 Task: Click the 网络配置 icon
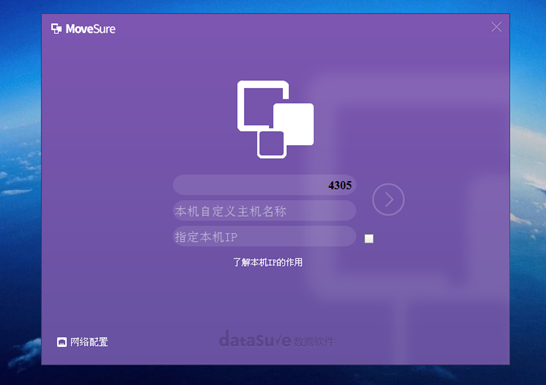click(62, 342)
